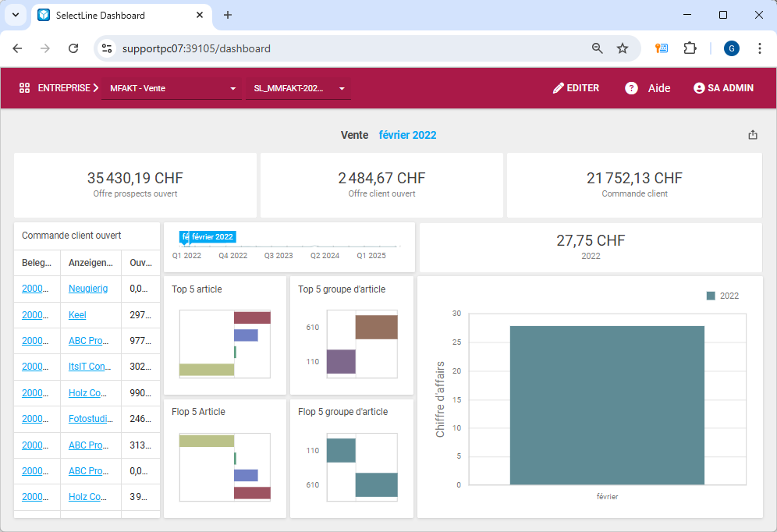This screenshot has height=532, width=777.
Task: Bookmark this page with the star icon
Action: point(623,48)
